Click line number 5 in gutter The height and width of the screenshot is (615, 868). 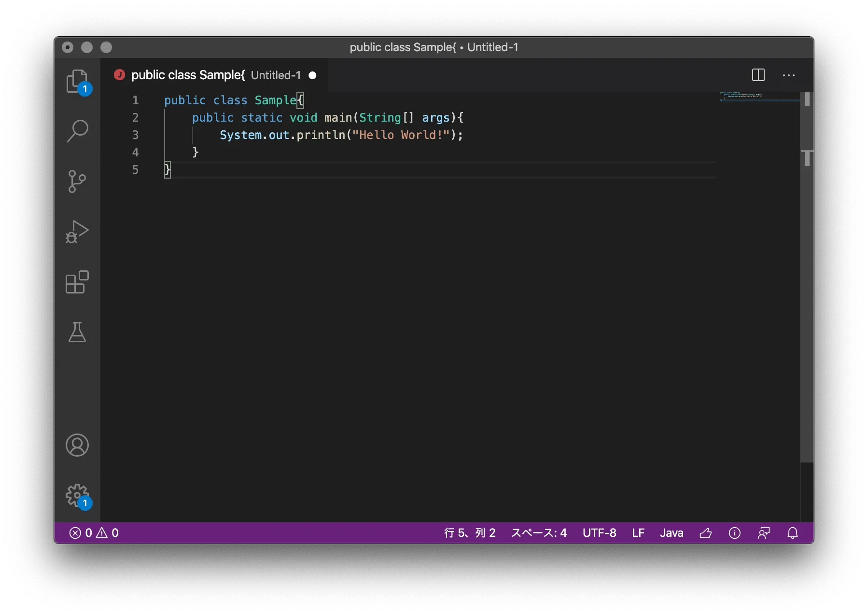click(136, 169)
